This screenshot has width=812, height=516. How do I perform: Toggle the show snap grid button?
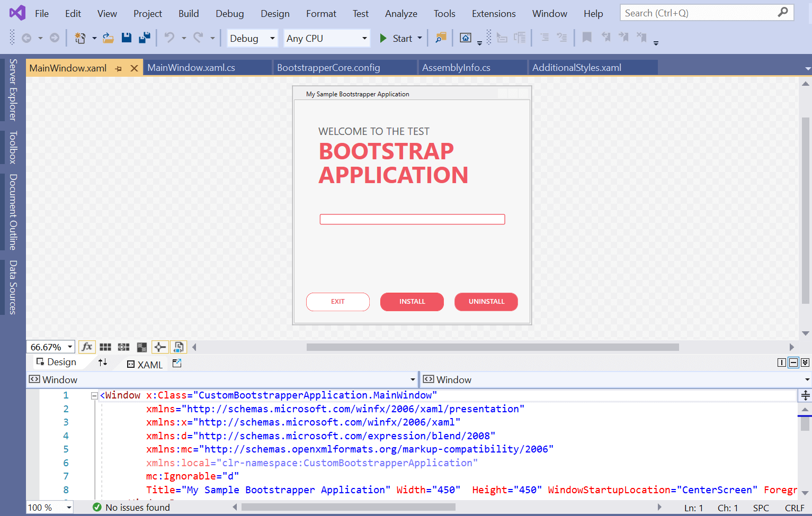coord(105,347)
